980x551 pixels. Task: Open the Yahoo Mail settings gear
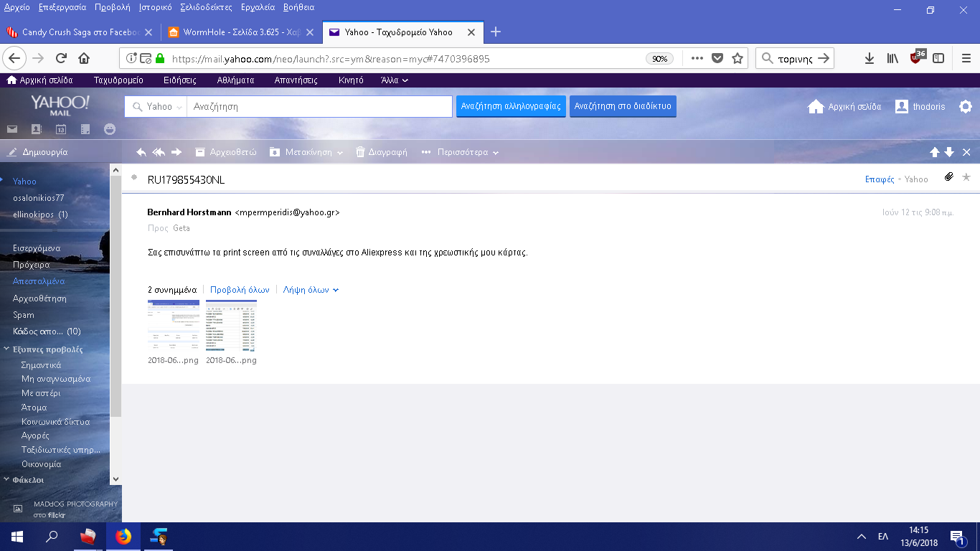click(966, 107)
